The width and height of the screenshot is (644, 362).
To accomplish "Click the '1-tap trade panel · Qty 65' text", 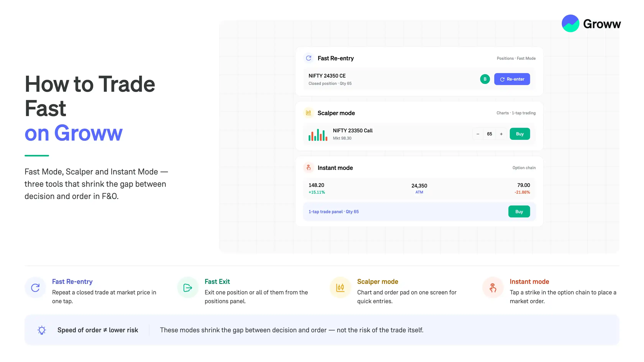I will 333,212.
